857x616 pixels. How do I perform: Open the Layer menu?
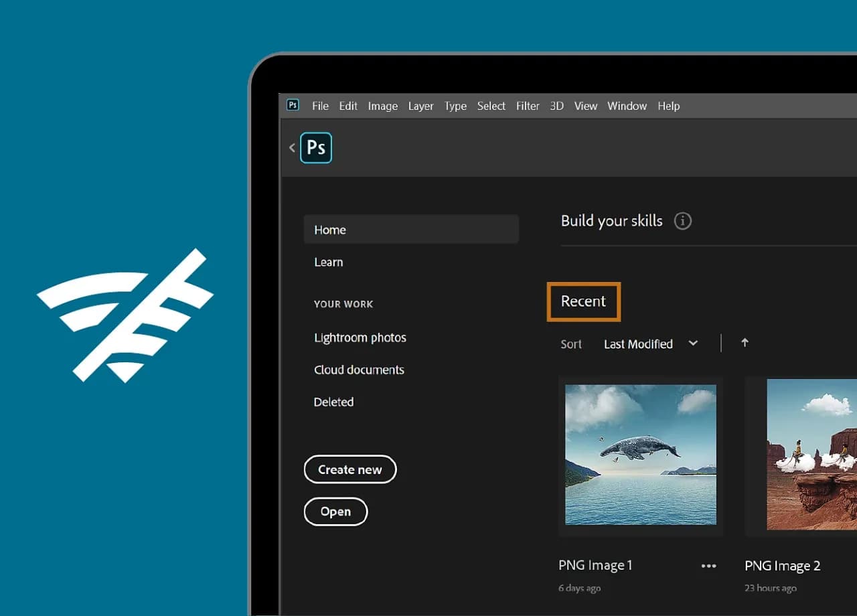point(420,106)
